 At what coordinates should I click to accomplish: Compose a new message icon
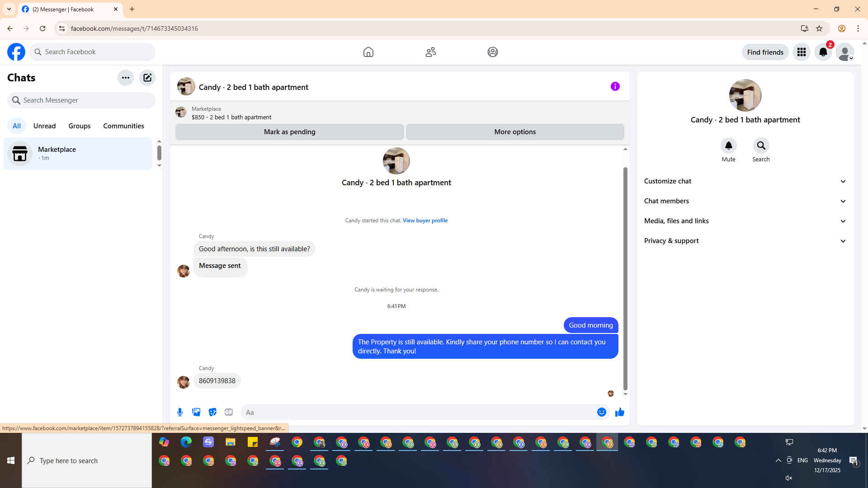147,78
